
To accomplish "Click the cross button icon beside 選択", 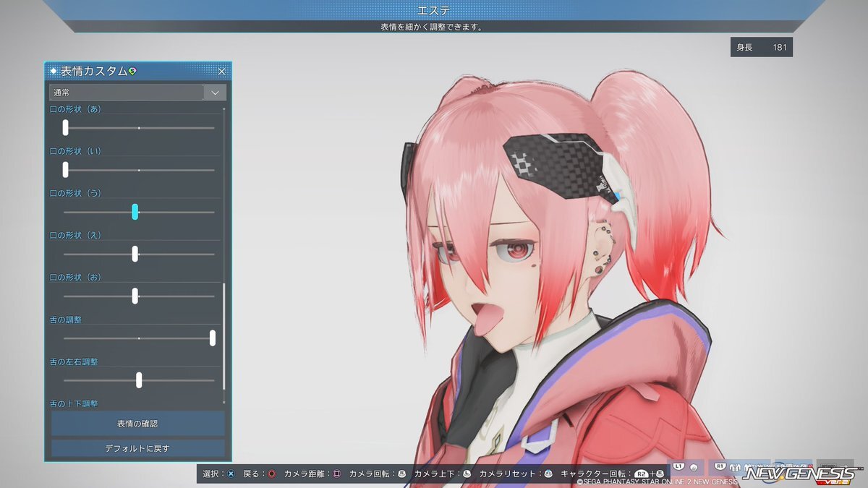I will (x=231, y=474).
